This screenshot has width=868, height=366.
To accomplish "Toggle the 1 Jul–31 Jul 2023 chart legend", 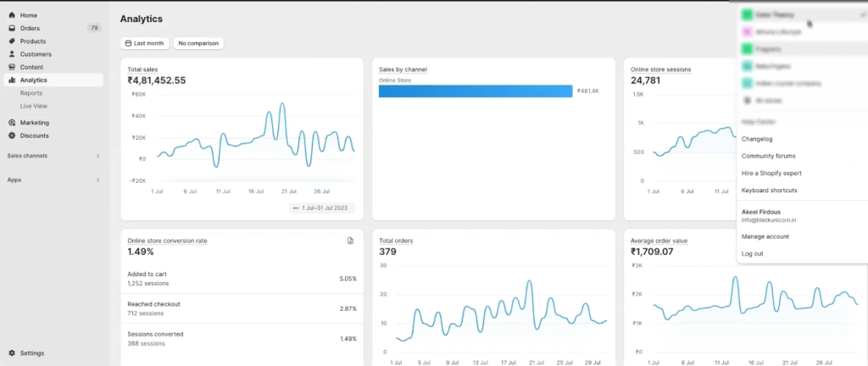I will 321,208.
